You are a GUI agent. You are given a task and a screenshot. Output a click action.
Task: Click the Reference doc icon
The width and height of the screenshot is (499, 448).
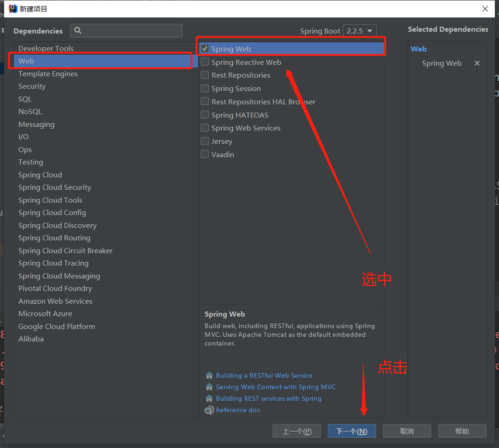click(209, 410)
